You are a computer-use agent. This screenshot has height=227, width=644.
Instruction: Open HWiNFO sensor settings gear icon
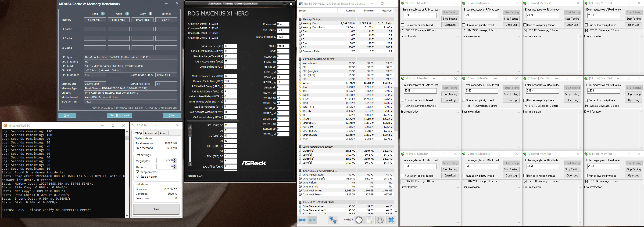[x=380, y=220]
